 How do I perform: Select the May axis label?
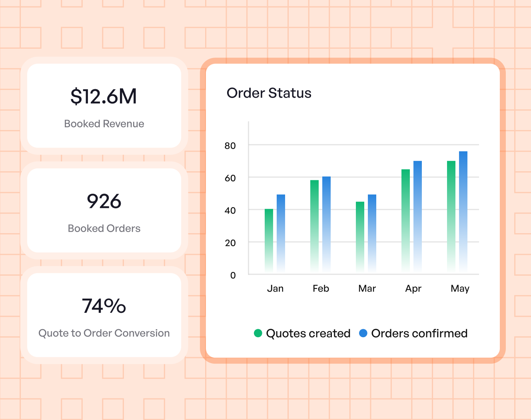pyautogui.click(x=460, y=288)
